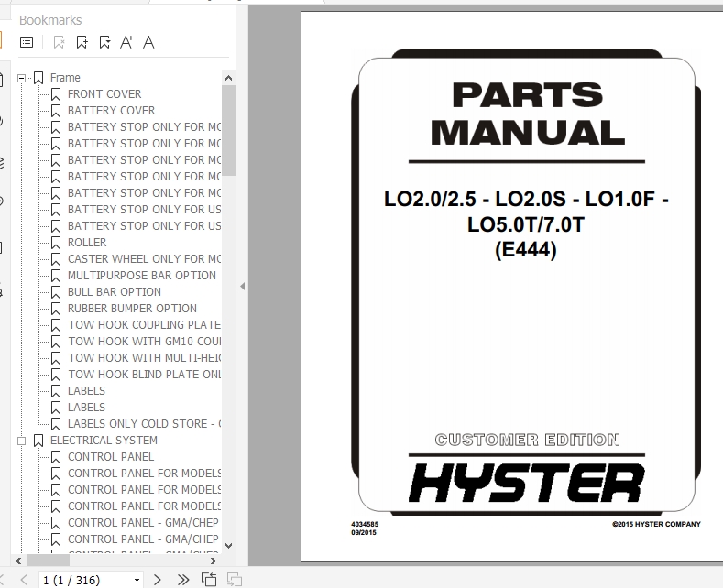723x588 pixels.
Task: Go to the next page
Action: (158, 580)
